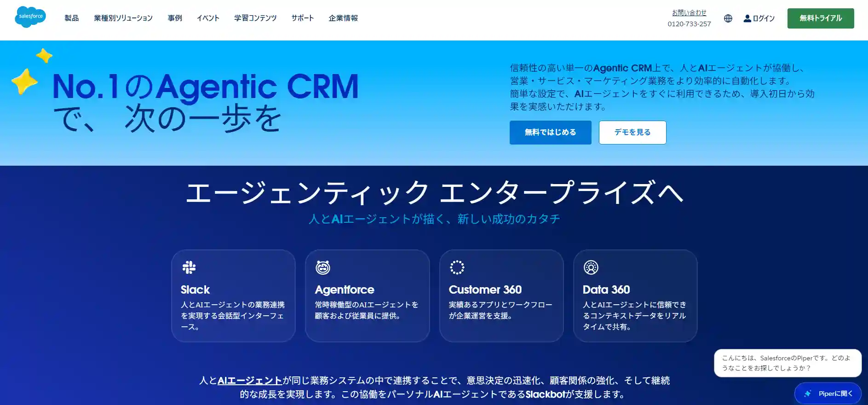Image resolution: width=868 pixels, height=405 pixels.
Task: Click the underlined AIエージェント link
Action: tap(250, 381)
